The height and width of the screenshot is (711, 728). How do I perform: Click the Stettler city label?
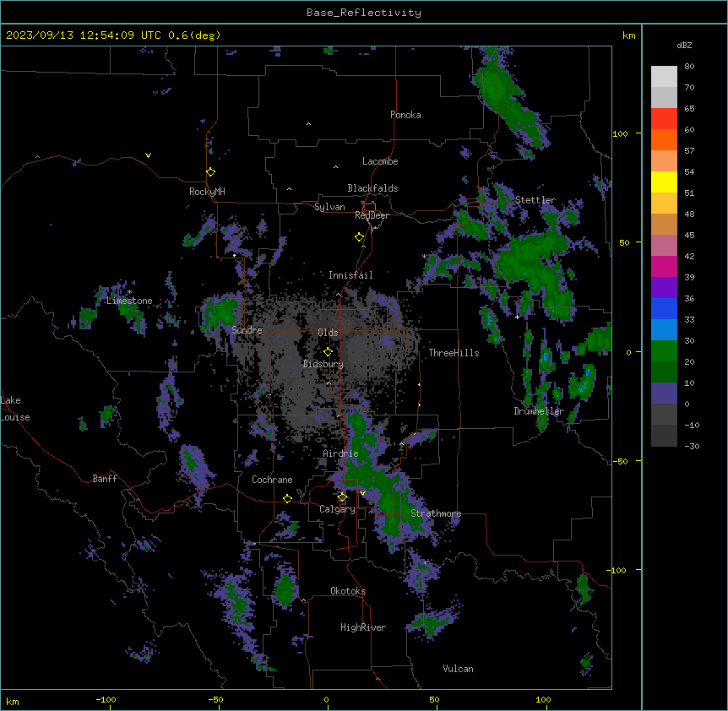point(535,200)
